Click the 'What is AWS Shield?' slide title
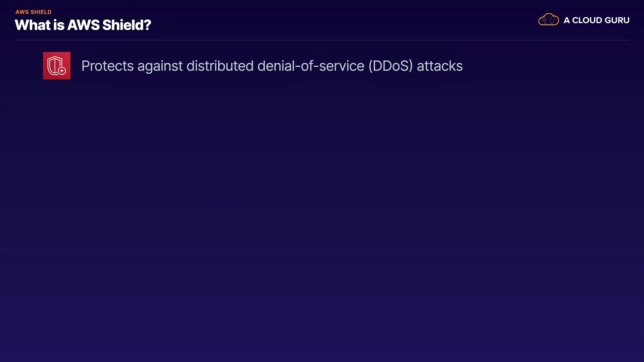644x362 pixels. [83, 25]
